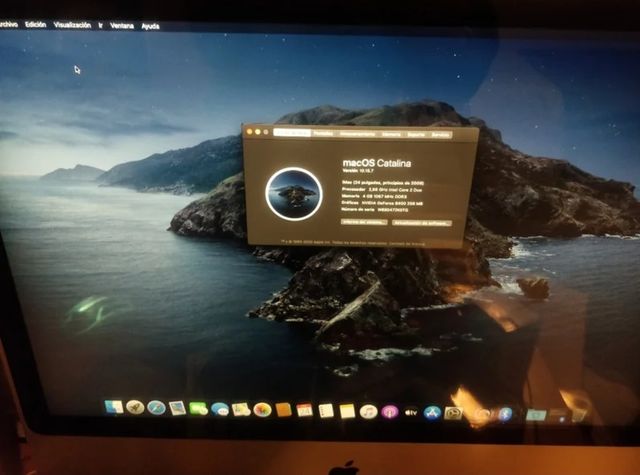640x475 pixels.
Task: Open Messages speech bubble in Dock
Action: pos(220,409)
